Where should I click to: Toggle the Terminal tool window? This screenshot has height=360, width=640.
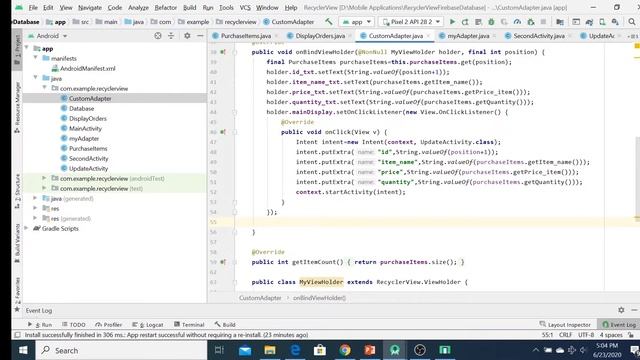189,324
